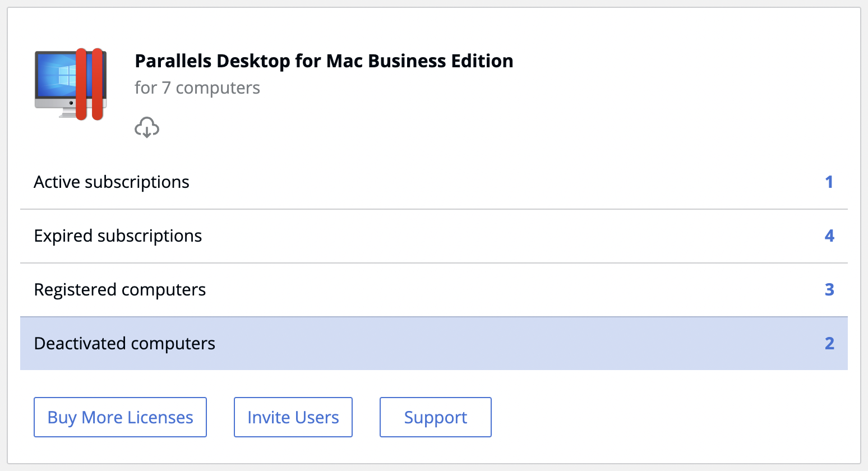Click the Expired subscriptions count 4
Image resolution: width=868 pixels, height=471 pixels.
(829, 236)
